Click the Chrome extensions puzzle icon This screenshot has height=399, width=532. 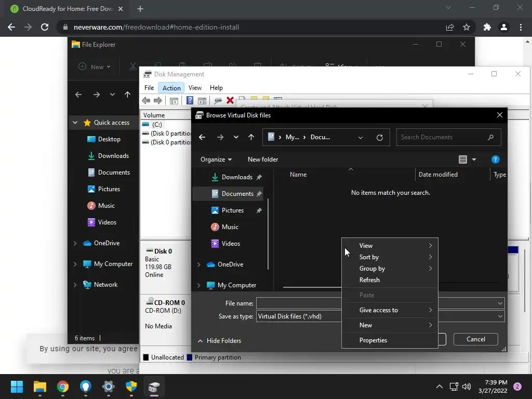(x=487, y=27)
